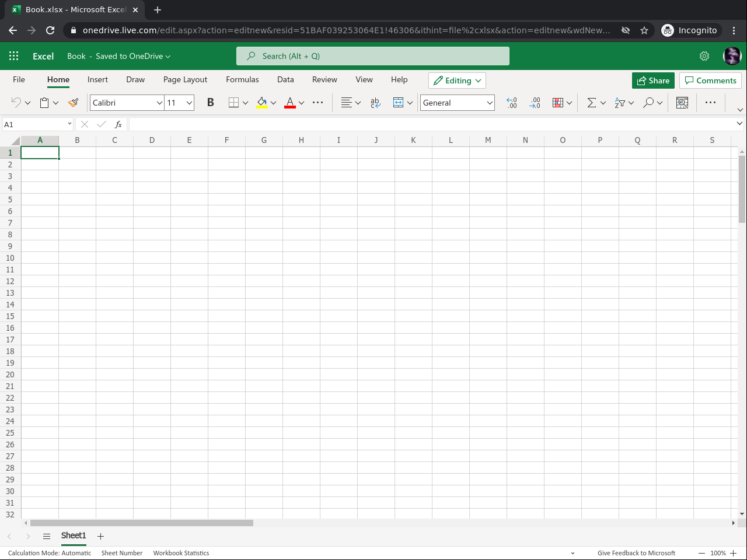Show more ribbon commands ellipsis after Analyze Data
The width and height of the screenshot is (747, 560).
tap(710, 103)
